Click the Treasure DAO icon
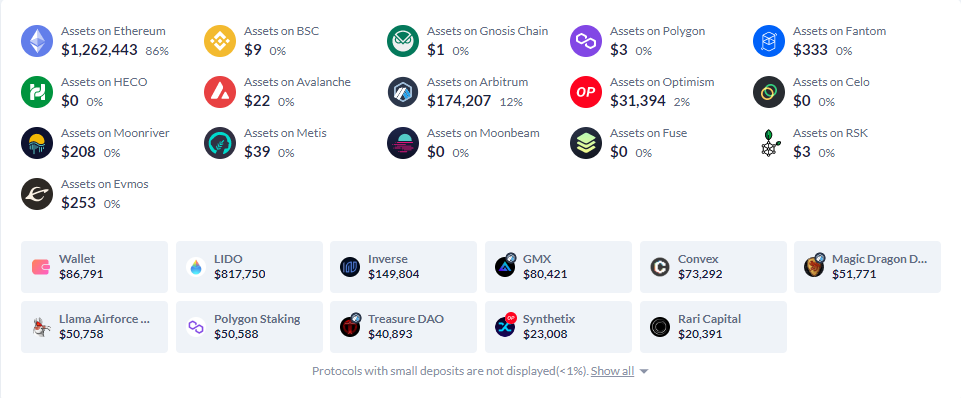This screenshot has height=398, width=961. (x=350, y=327)
